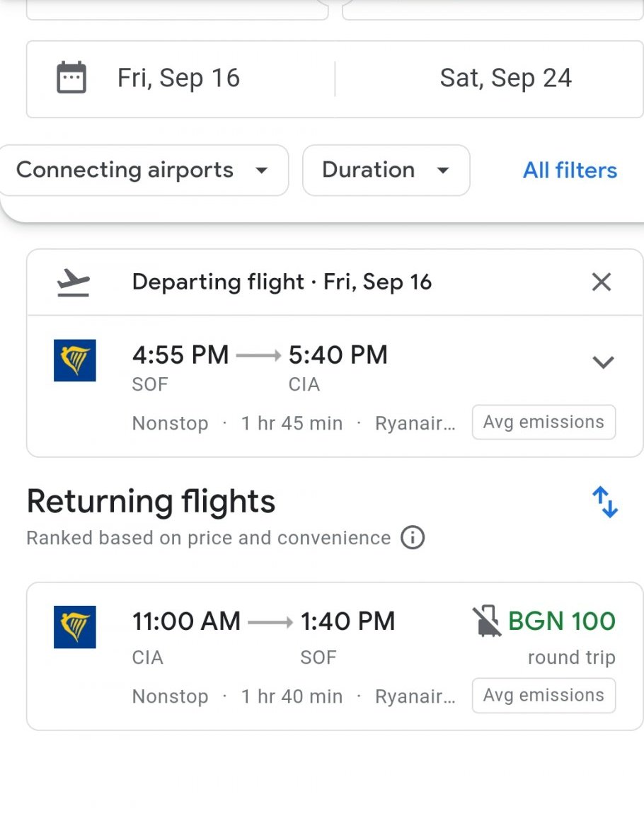
Task: Open the ranking info circle icon
Action: (413, 538)
